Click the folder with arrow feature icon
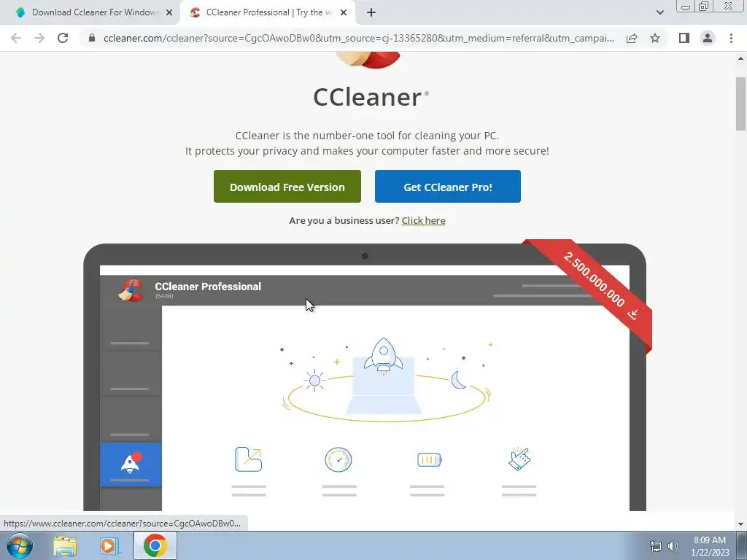 [x=249, y=459]
